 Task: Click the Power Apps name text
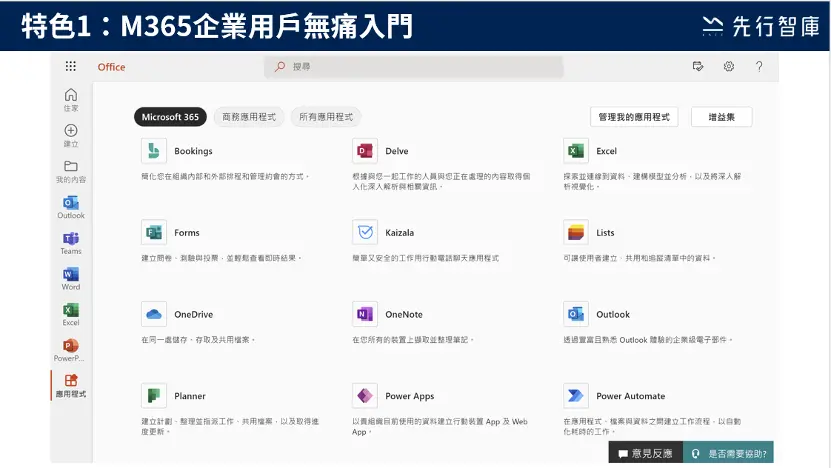[410, 396]
